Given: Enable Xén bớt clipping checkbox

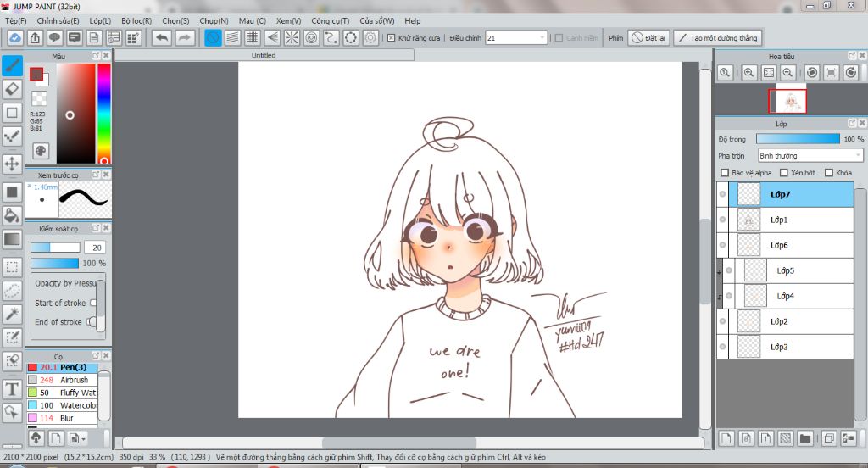Looking at the screenshot, I should 784,173.
